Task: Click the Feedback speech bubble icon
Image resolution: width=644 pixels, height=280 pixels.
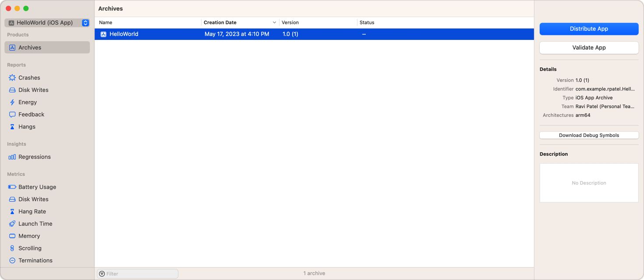Action: point(12,114)
